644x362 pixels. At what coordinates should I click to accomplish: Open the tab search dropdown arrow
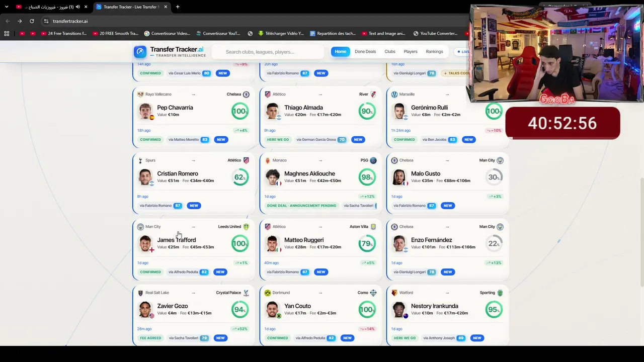[x=7, y=7]
